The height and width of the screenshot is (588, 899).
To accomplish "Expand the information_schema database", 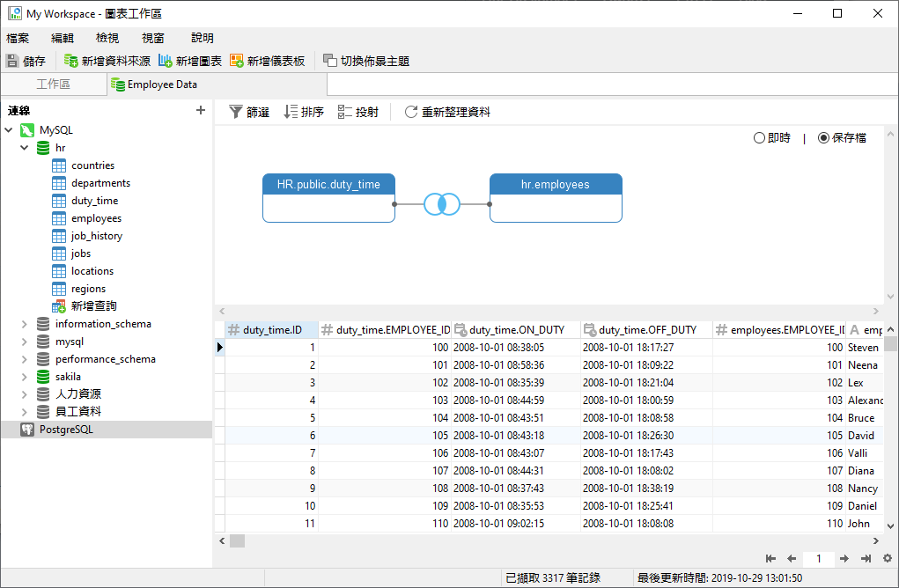I will coord(25,324).
